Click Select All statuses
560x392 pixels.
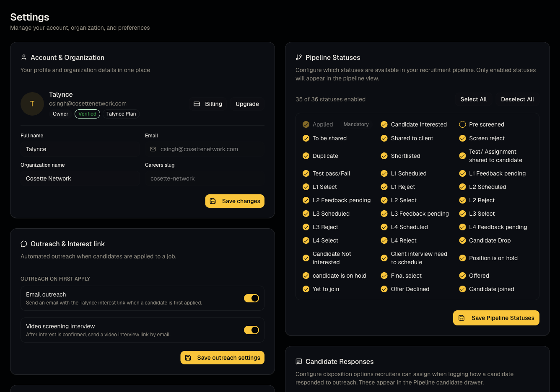point(474,99)
